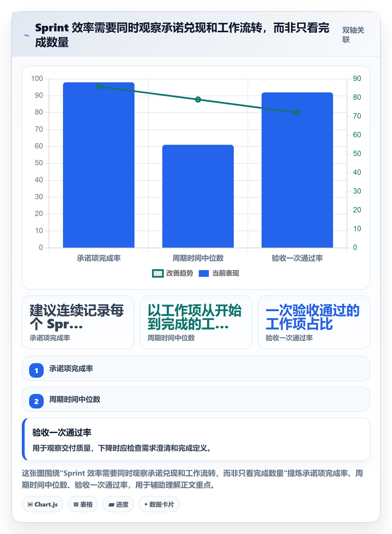
Task: Click the 周期时间中位数 bar in chart
Action: coord(198,196)
